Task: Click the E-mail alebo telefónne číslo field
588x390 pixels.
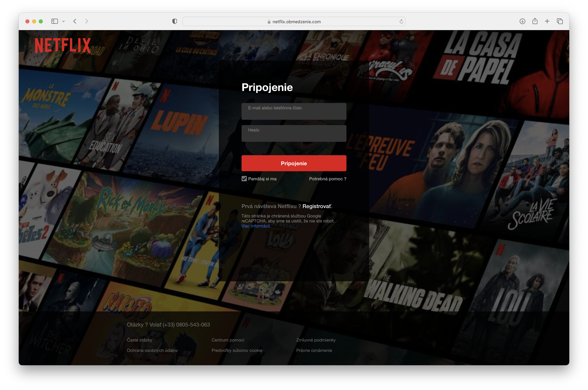Action: click(294, 111)
